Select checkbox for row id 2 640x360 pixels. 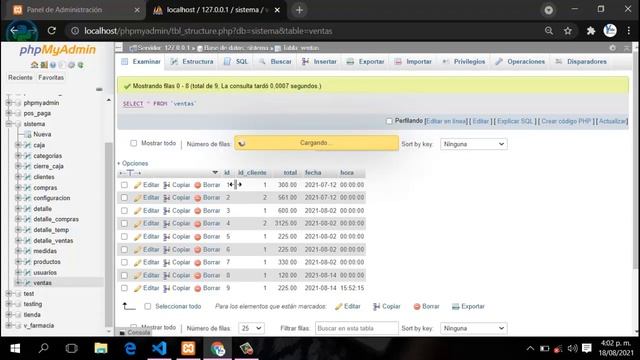tap(124, 198)
